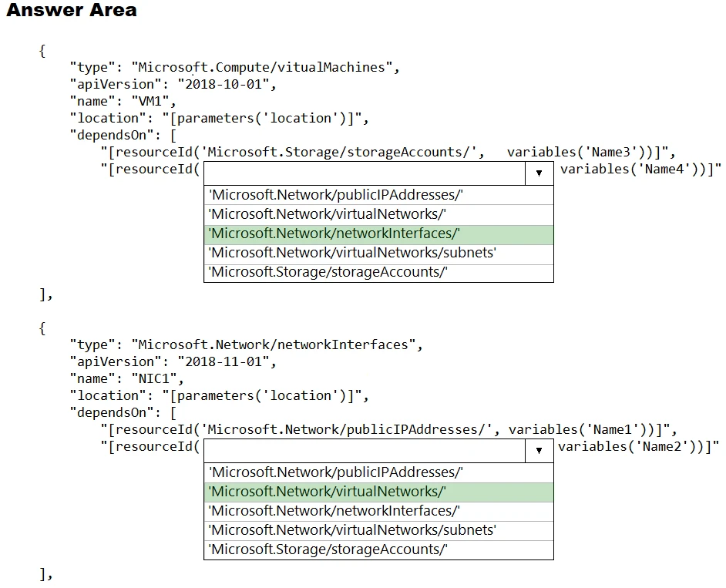Click the Answer Area heading
726x588 pixels.
(x=72, y=11)
